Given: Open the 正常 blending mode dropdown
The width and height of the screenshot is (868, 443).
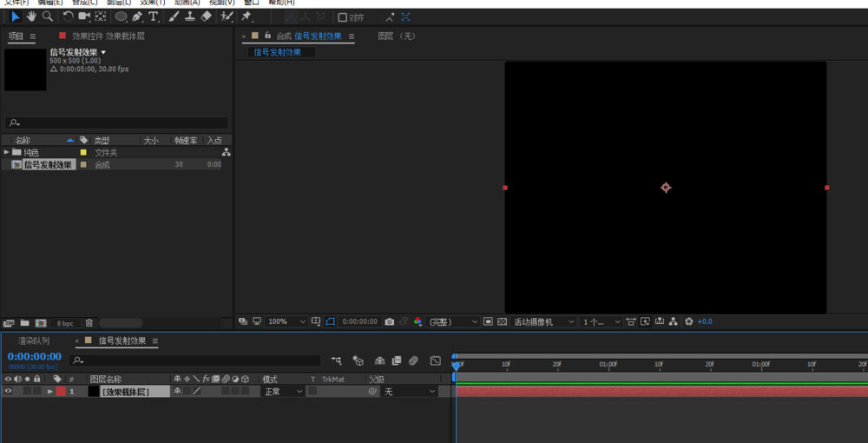Looking at the screenshot, I should point(282,392).
